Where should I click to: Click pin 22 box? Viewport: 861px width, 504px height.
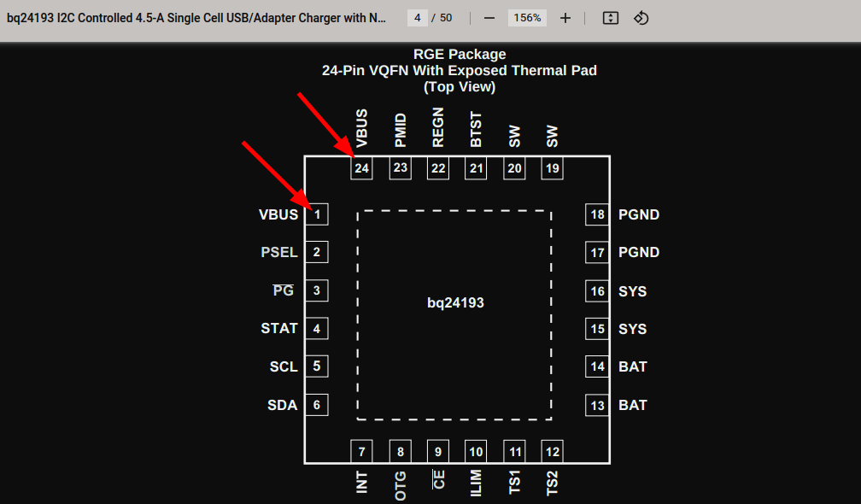(x=438, y=168)
